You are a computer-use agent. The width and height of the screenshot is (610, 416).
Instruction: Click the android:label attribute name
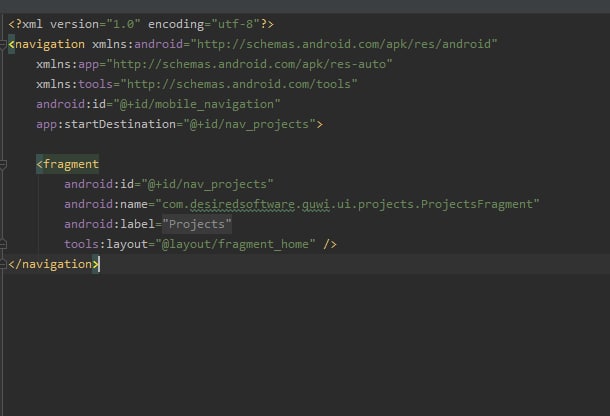click(x=109, y=224)
